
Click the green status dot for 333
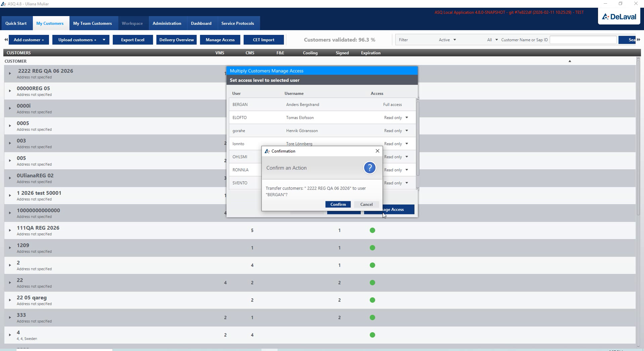[372, 317]
